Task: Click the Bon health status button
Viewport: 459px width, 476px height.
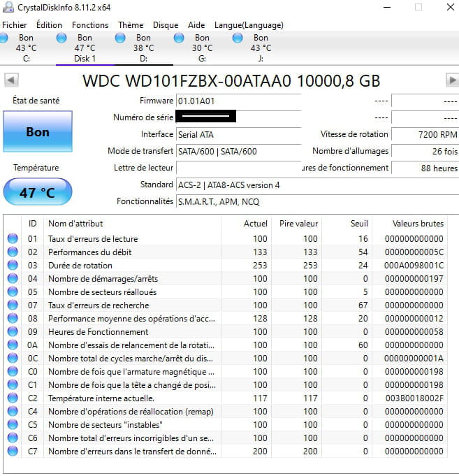Action: (38, 131)
